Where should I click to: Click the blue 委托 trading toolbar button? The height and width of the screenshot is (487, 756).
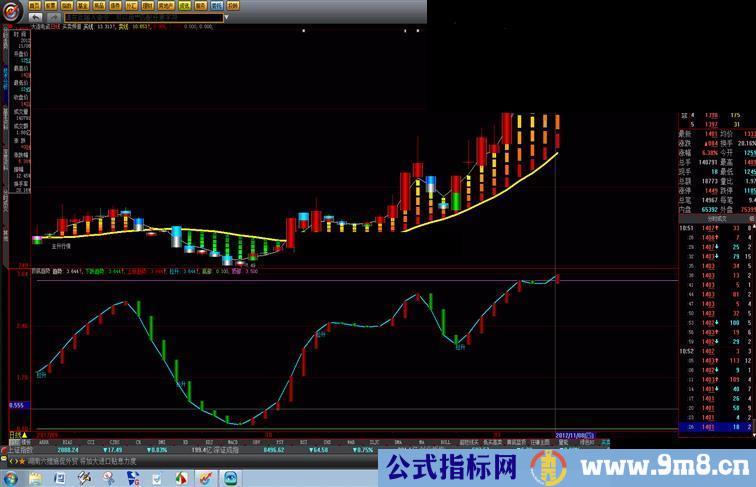216,5
